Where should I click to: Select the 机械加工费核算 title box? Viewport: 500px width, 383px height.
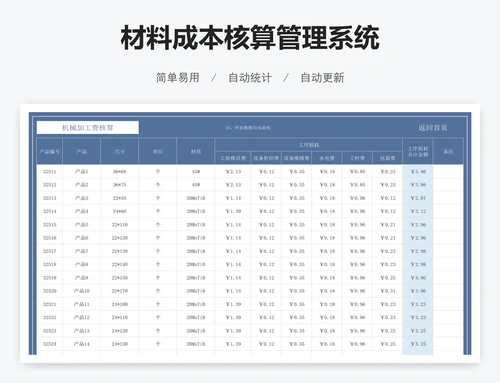[88, 128]
